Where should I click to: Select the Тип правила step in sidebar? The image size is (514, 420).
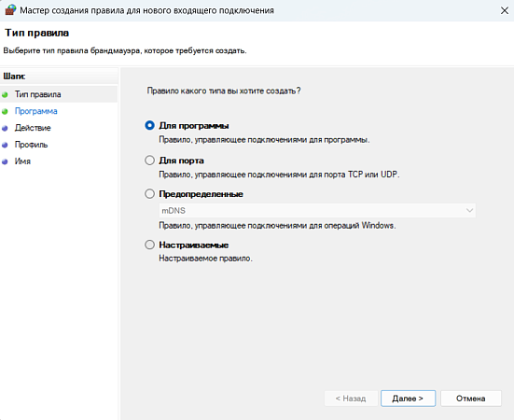click(37, 95)
